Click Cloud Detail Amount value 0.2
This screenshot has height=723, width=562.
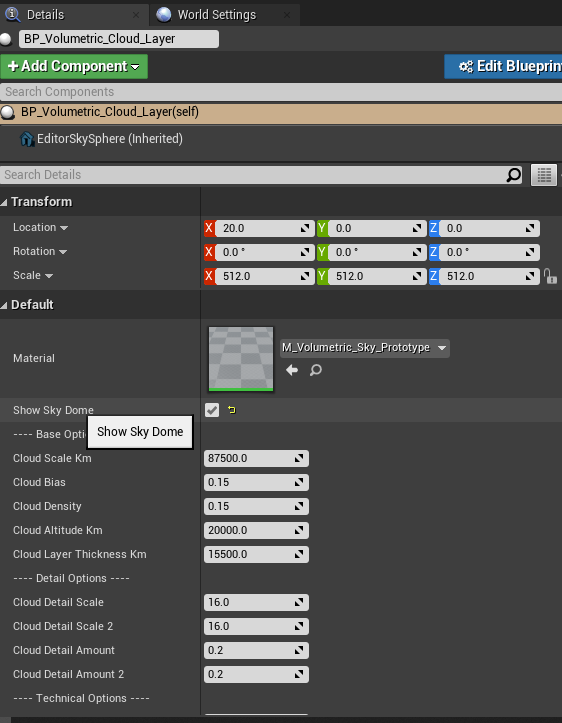tap(256, 650)
